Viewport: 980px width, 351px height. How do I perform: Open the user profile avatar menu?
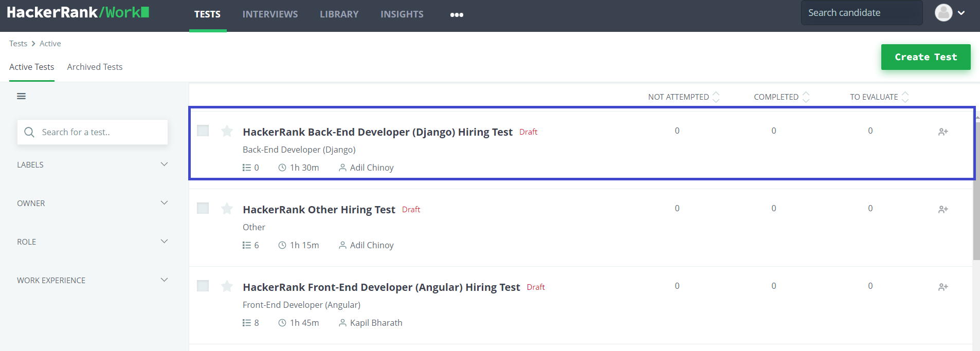click(950, 13)
